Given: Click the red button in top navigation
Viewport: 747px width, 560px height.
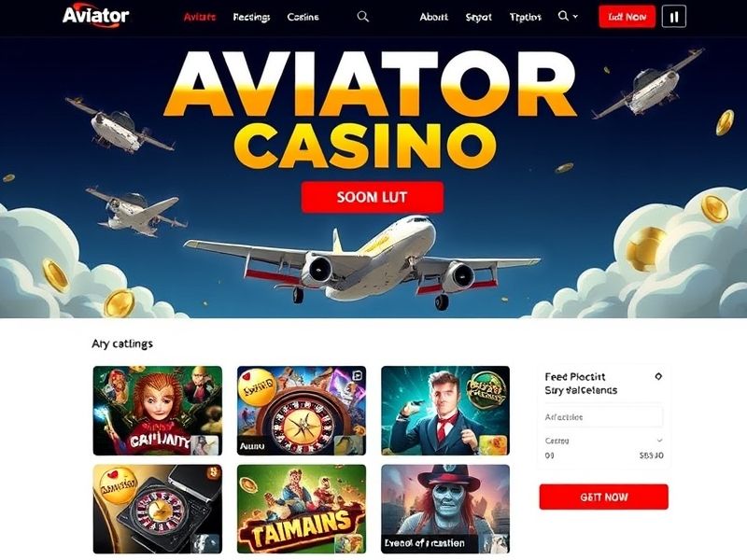Looking at the screenshot, I should coord(627,17).
